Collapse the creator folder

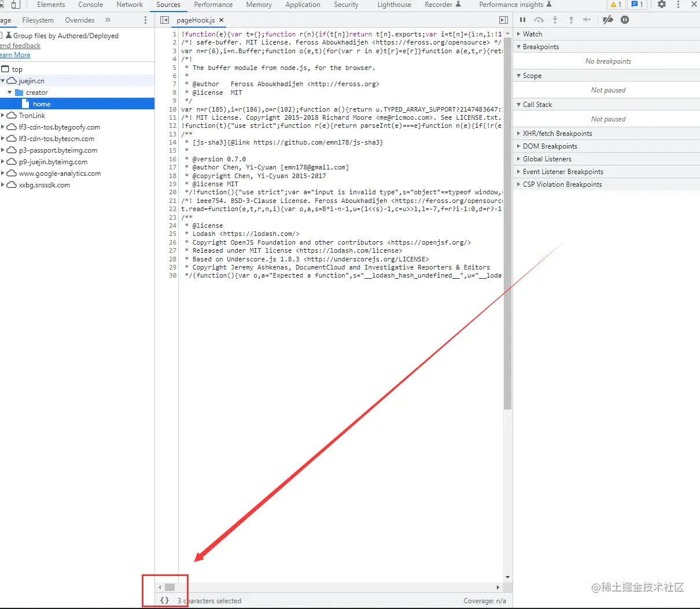10,93
